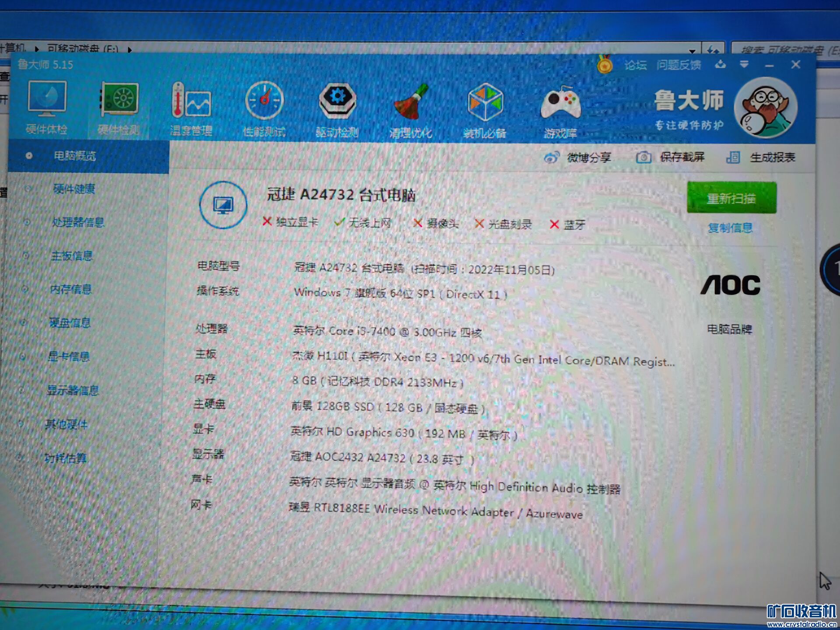
Task: Click the 杰微 H110I motherboard value
Action: coord(483,359)
